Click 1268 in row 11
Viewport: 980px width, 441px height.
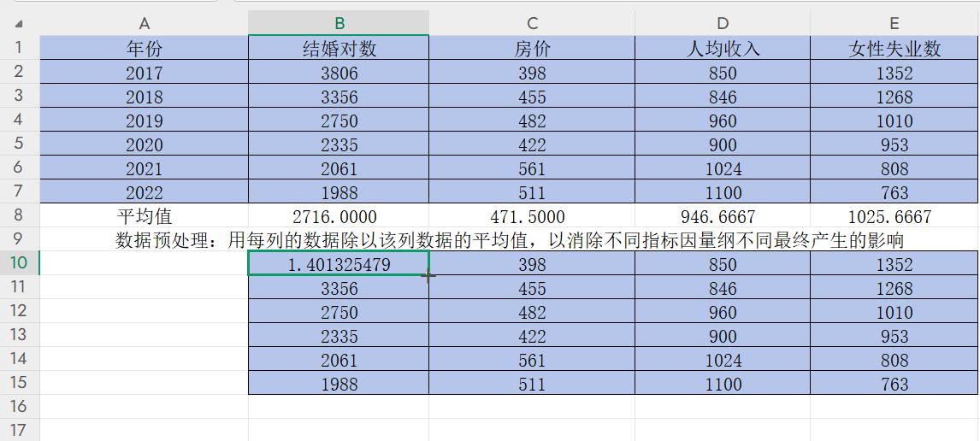coord(894,288)
